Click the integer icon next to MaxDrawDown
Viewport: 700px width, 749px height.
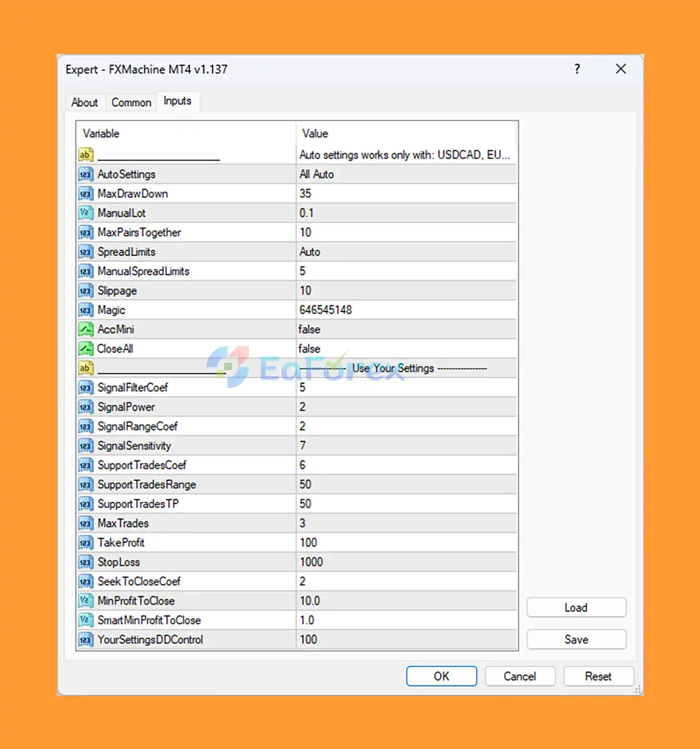86,194
